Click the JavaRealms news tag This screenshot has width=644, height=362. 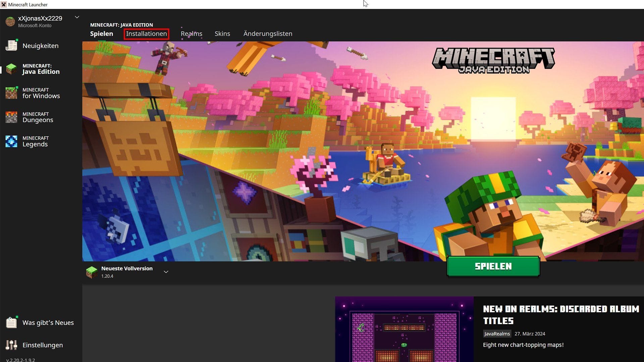pyautogui.click(x=497, y=334)
